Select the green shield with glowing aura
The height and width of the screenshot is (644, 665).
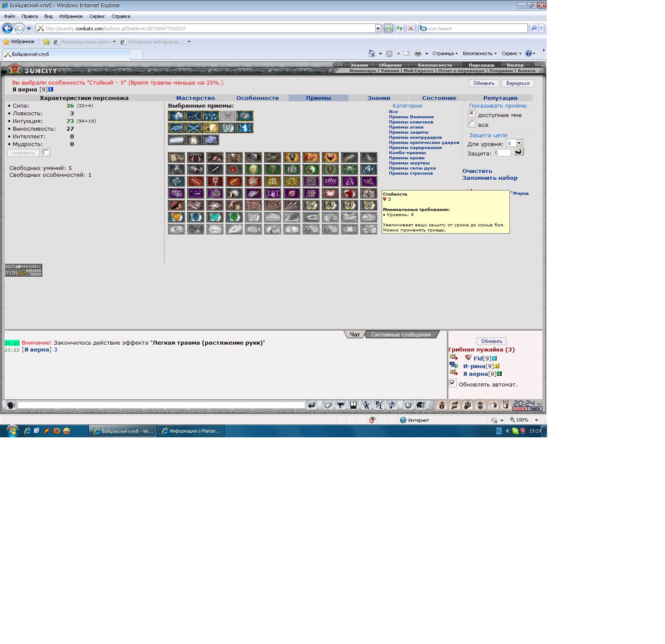pos(234,217)
